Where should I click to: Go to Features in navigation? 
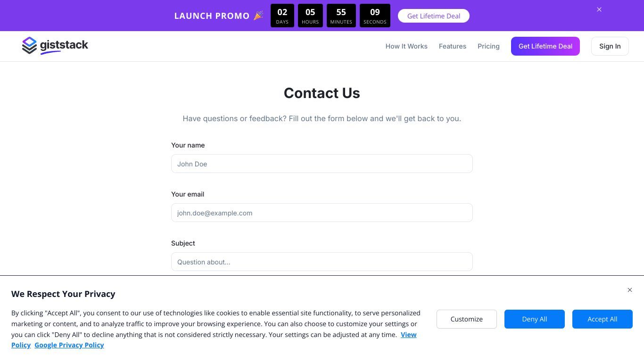[453, 46]
